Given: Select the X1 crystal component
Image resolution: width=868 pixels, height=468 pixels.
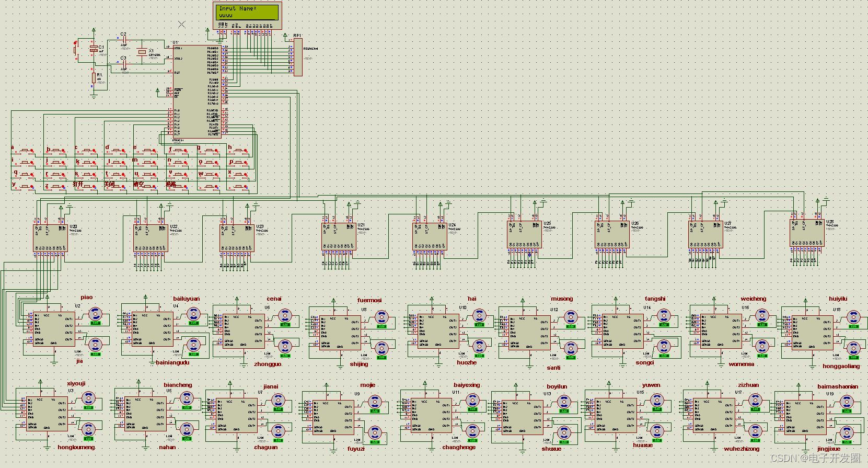Looking at the screenshot, I should 141,52.
